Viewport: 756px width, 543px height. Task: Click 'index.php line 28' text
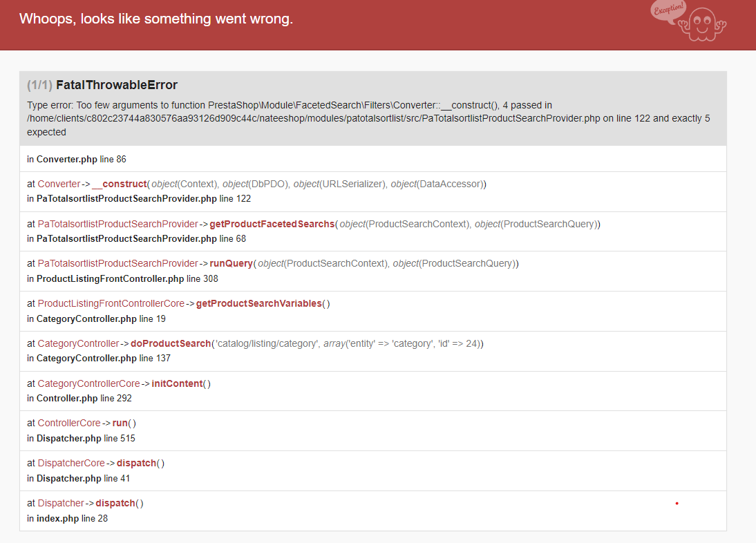(x=73, y=518)
